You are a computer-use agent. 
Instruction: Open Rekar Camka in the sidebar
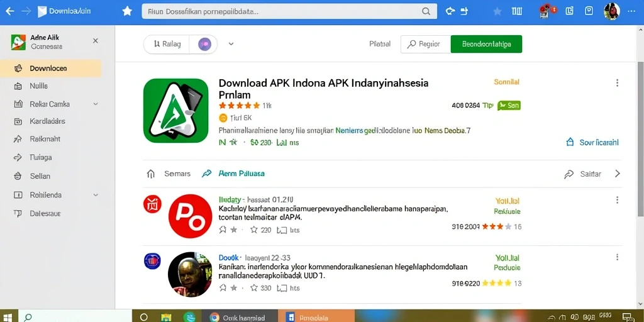pos(50,104)
